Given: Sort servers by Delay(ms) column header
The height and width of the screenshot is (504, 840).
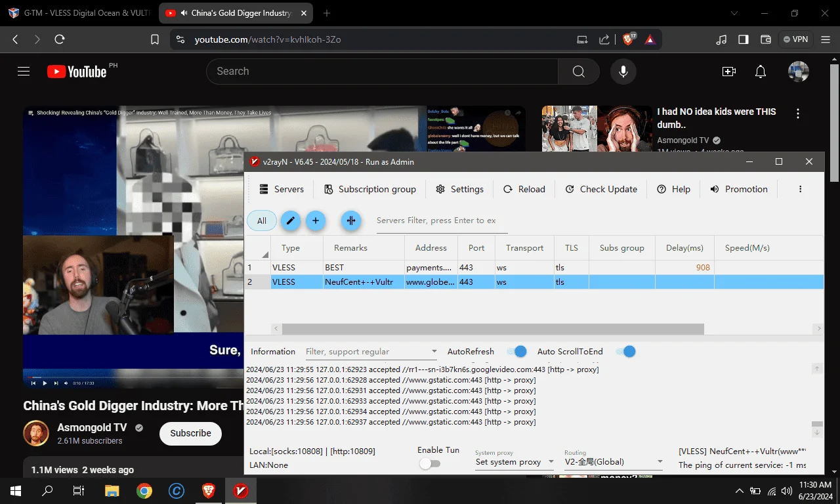Looking at the screenshot, I should (684, 248).
